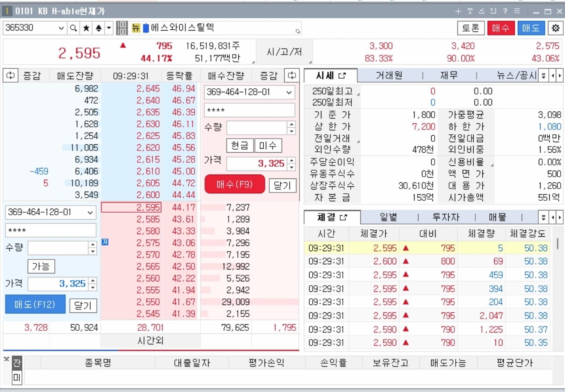The height and width of the screenshot is (392, 565).
Task: Open the question mark help icon
Action: pyautogui.click(x=505, y=11)
